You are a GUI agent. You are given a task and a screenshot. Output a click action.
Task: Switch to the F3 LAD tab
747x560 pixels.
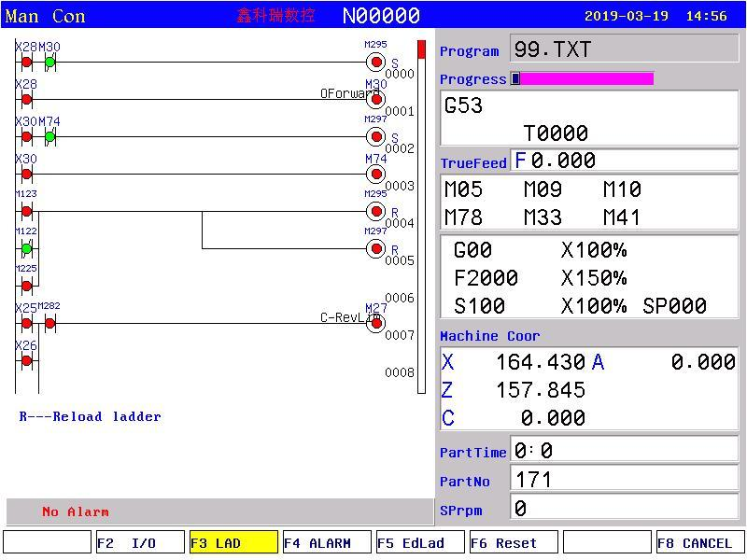[233, 543]
